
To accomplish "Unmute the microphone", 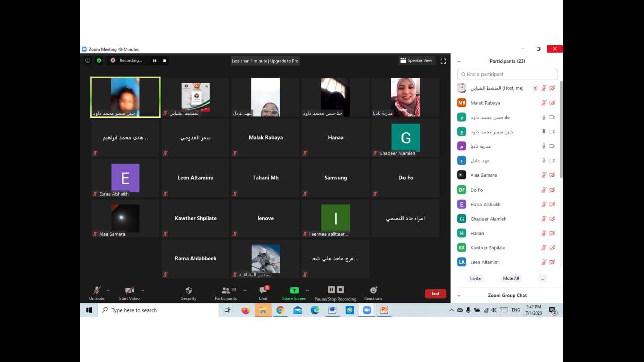I will click(96, 291).
